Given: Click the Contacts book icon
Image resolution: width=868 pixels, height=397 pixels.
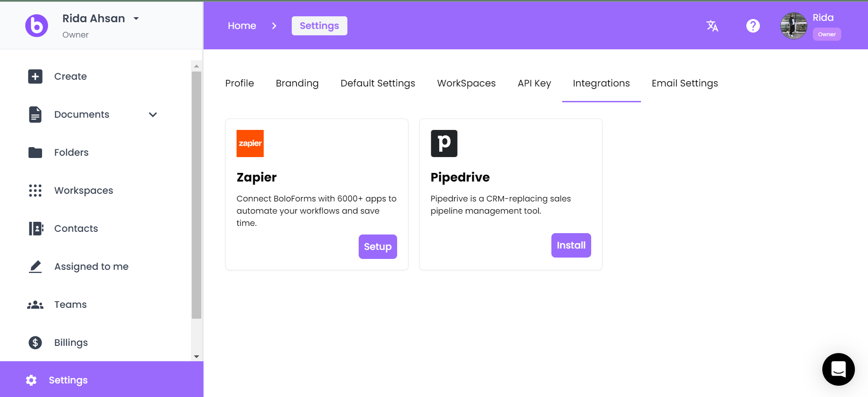Looking at the screenshot, I should [x=36, y=229].
